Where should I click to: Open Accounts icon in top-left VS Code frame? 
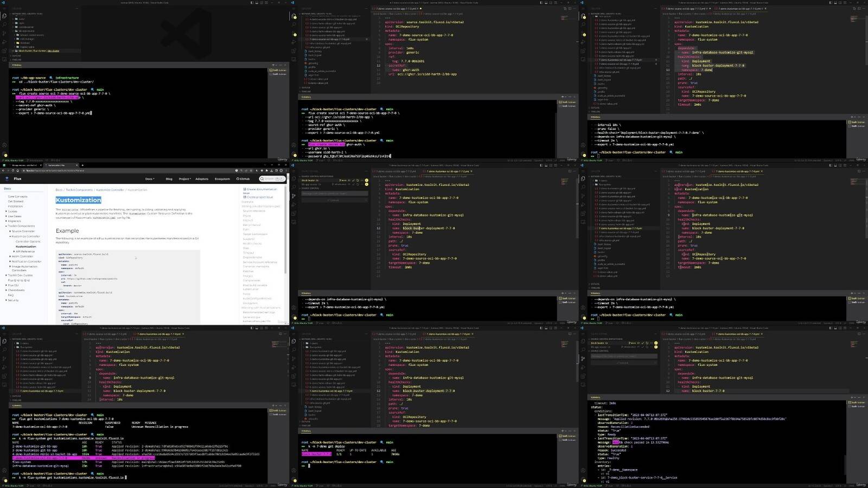pos(4,145)
